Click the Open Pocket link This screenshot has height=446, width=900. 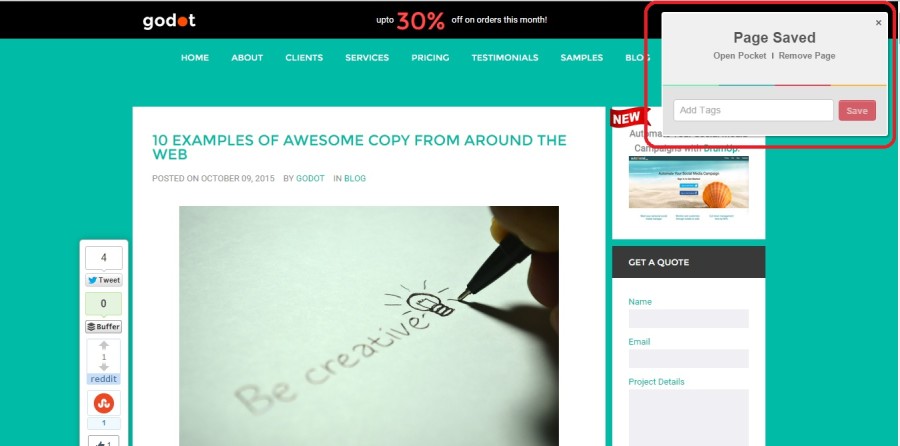coord(739,56)
